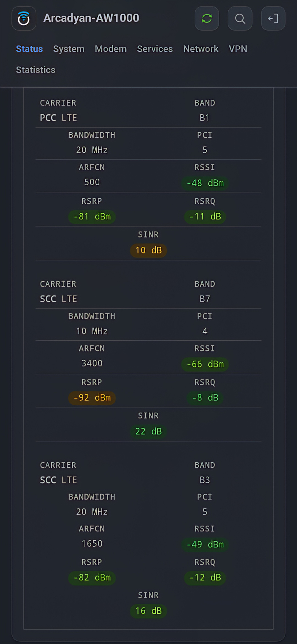This screenshot has height=644, width=297.
Task: Open the search magnifier icon
Action: pos(240,19)
